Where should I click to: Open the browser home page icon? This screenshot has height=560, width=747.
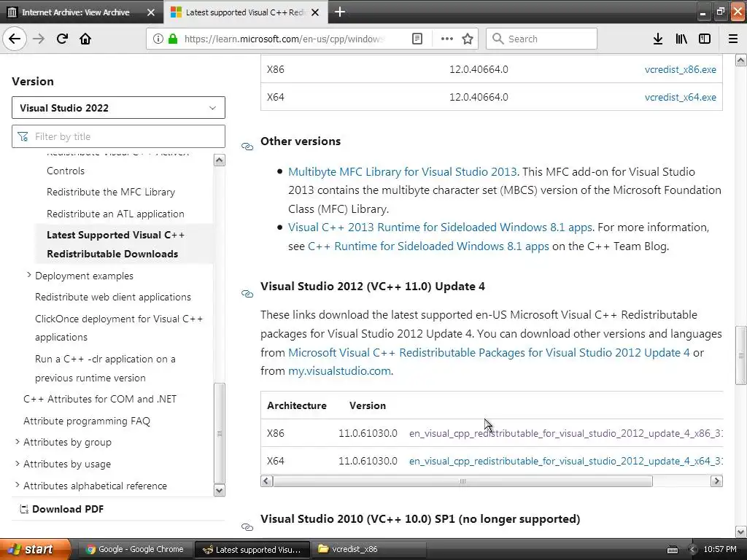pyautogui.click(x=85, y=39)
